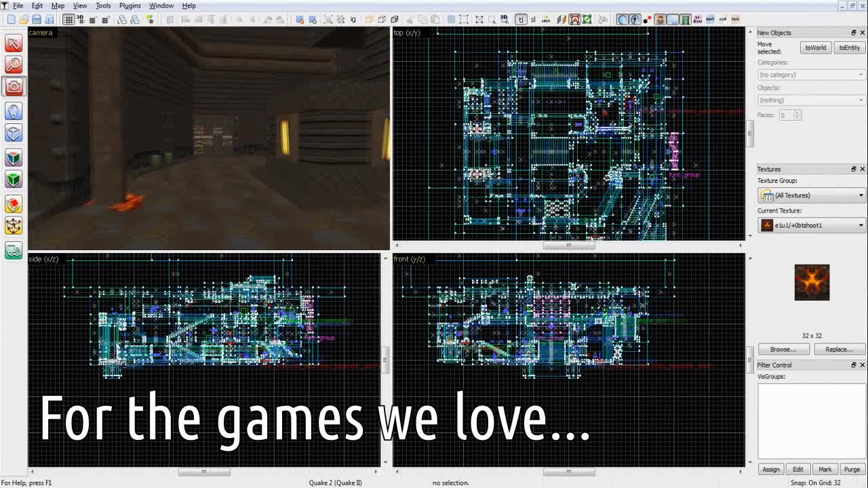Toggle the texture lock 'tl' button
This screenshot has width=868, height=488.
click(521, 20)
